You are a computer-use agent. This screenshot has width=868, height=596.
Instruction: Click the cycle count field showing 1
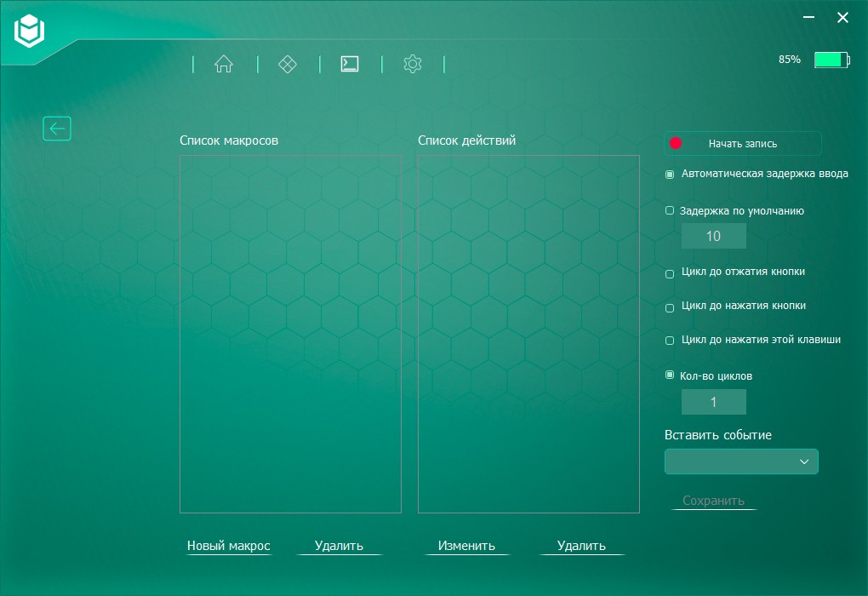tap(714, 402)
